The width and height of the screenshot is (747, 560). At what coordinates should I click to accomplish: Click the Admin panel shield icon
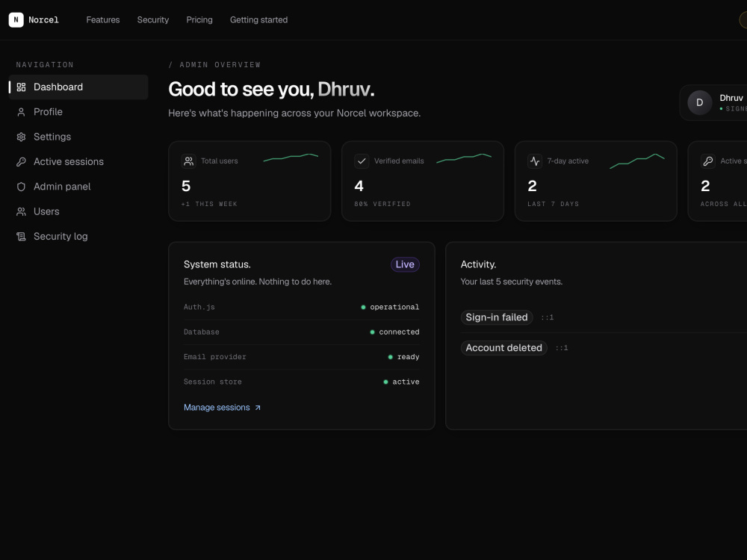click(x=21, y=187)
